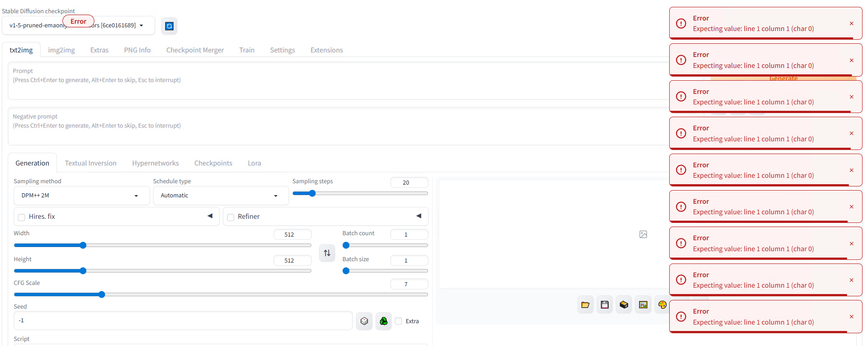Click the floppy disk save image icon
868x346 pixels.
pos(604,305)
